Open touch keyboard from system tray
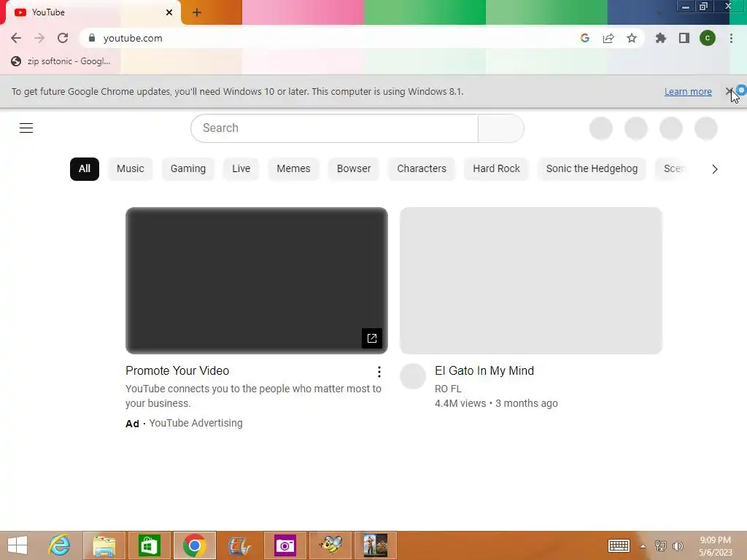Image resolution: width=747 pixels, height=560 pixels. pos(619,545)
